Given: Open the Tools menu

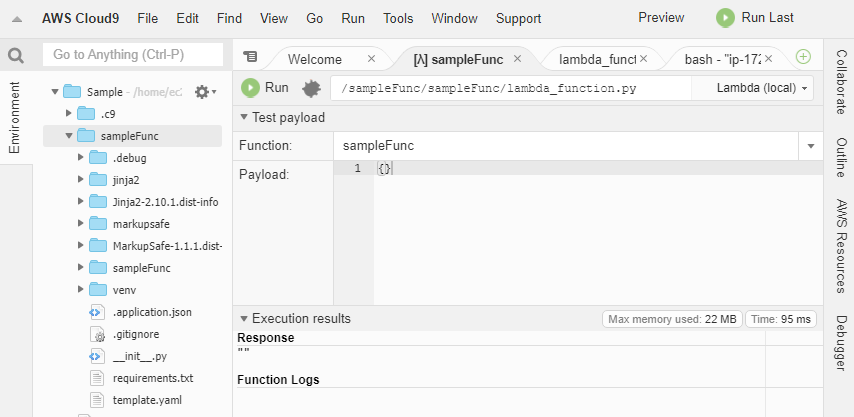Looking at the screenshot, I should pyautogui.click(x=398, y=19).
